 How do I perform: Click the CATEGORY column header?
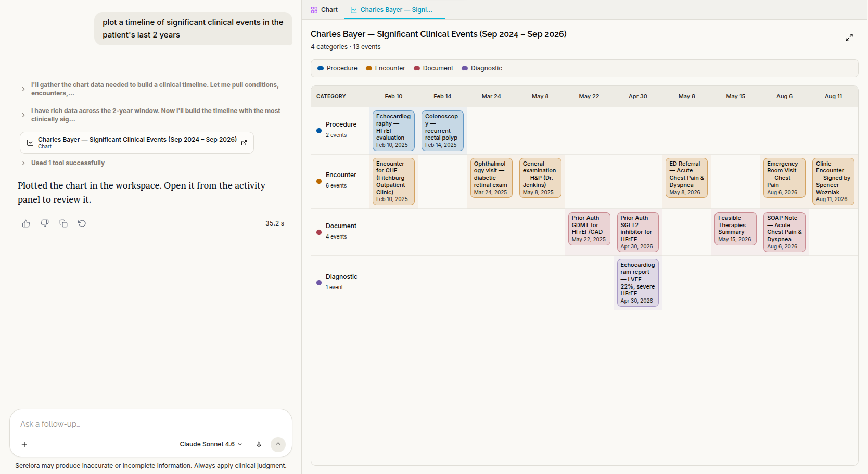pyautogui.click(x=331, y=97)
